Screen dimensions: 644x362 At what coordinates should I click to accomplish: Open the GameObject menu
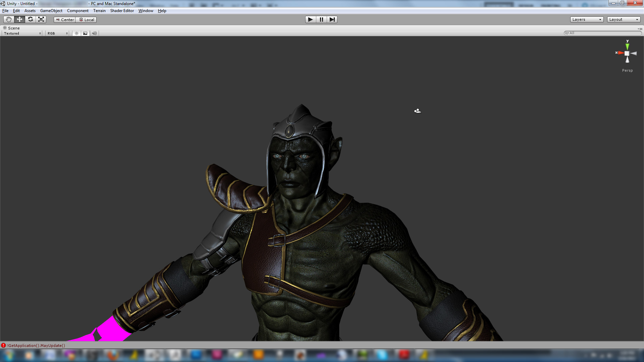click(51, 11)
